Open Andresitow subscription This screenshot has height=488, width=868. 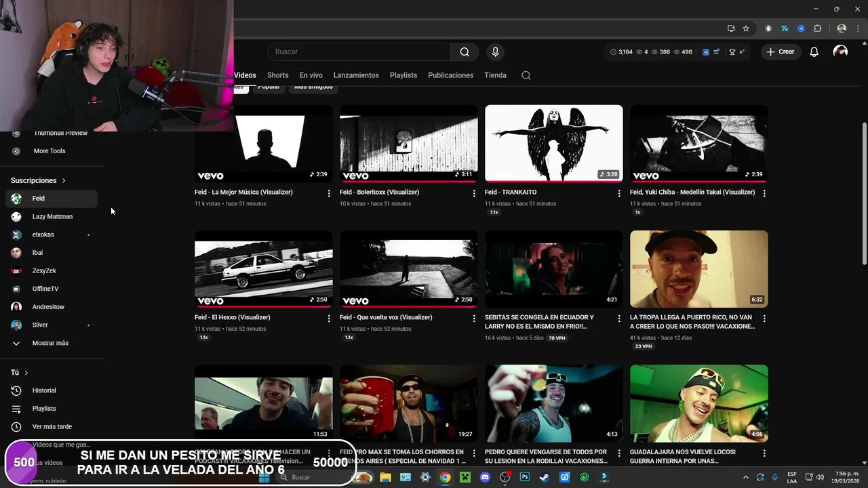(x=51, y=307)
